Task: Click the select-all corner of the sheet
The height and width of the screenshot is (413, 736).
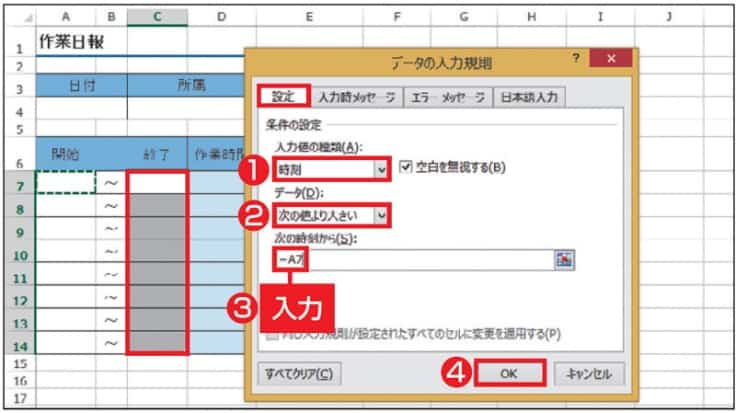Action: click(x=14, y=16)
